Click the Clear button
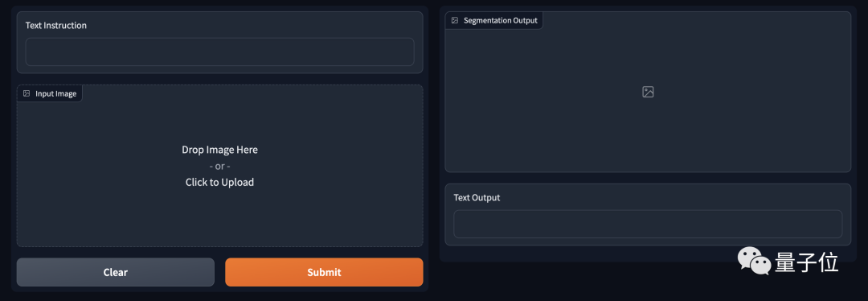Viewport: 868px width, 301px height. [x=115, y=272]
